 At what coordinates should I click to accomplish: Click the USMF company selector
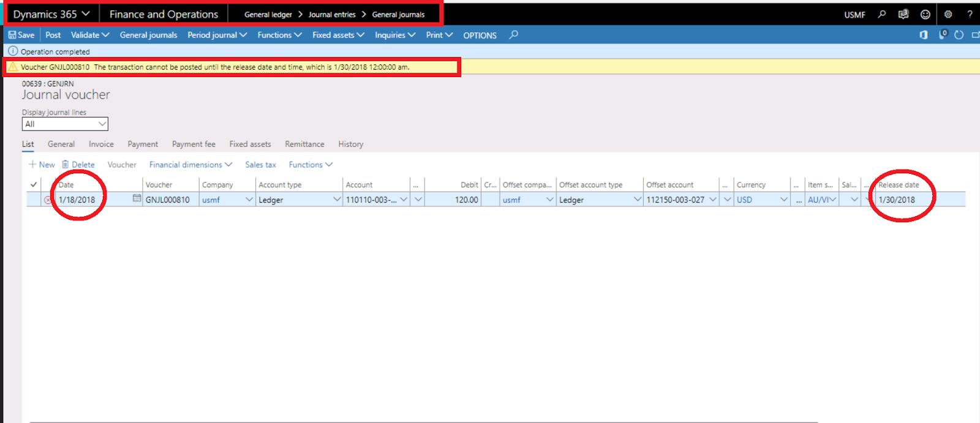click(854, 15)
